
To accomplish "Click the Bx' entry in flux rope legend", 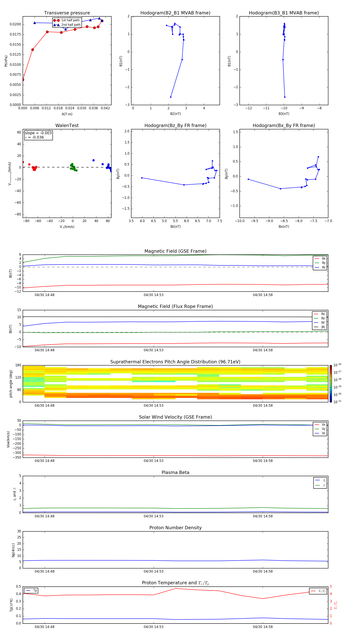I will pos(320,314).
